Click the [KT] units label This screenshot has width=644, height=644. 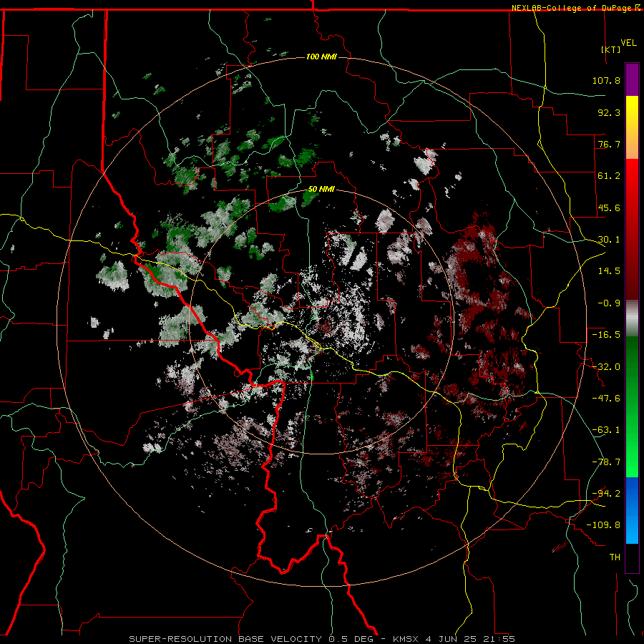pos(611,49)
